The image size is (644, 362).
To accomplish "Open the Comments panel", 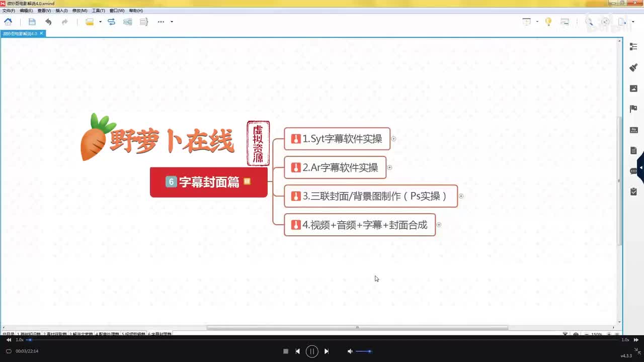I will click(633, 171).
